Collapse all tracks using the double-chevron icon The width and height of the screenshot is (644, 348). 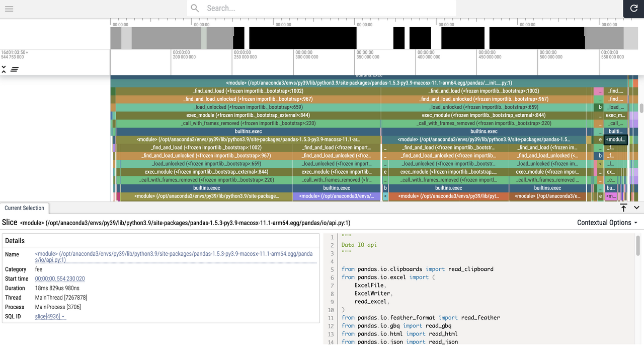pos(4,69)
